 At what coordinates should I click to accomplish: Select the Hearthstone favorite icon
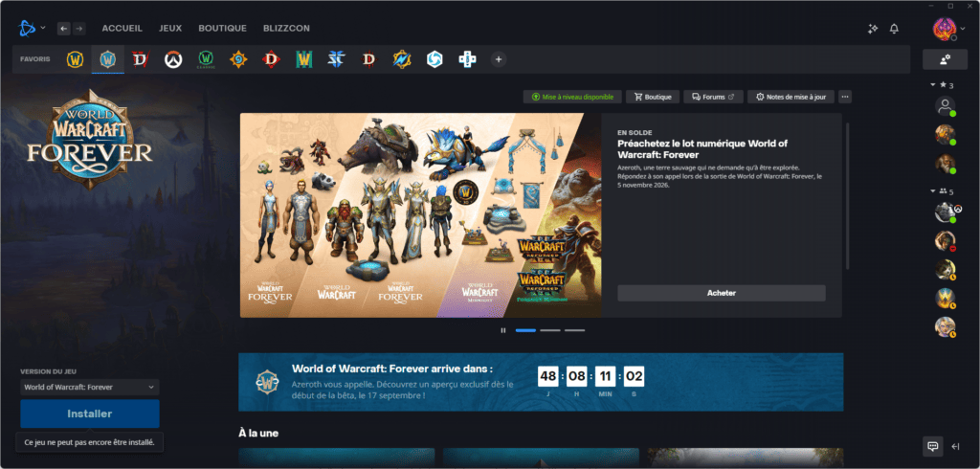point(238,59)
